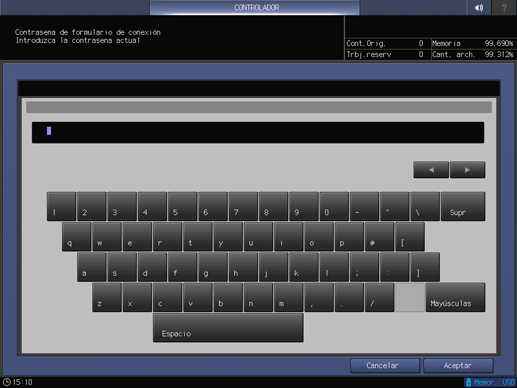The height and width of the screenshot is (388, 517).
Task: Tap the Supr delete key
Action: coord(463,206)
